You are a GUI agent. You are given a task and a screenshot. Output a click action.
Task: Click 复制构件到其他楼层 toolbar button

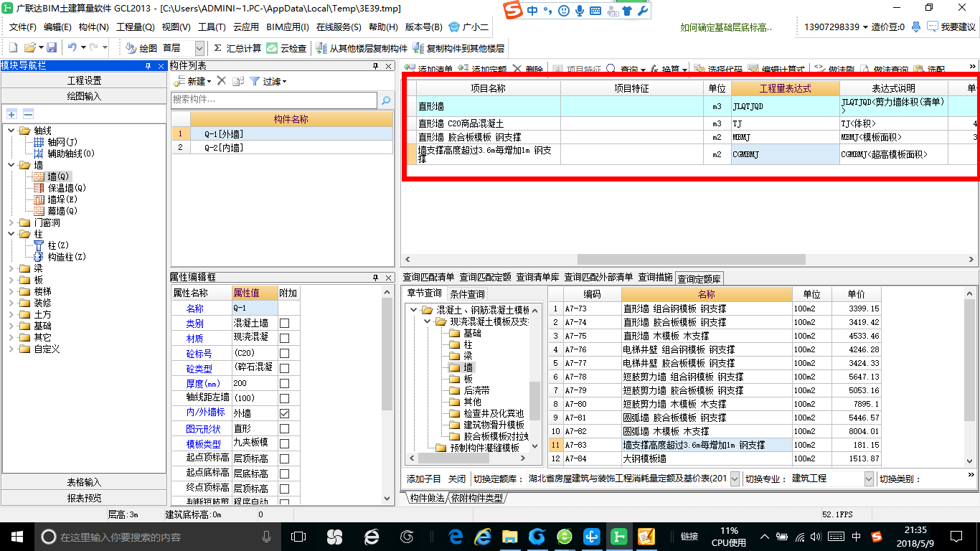459,48
